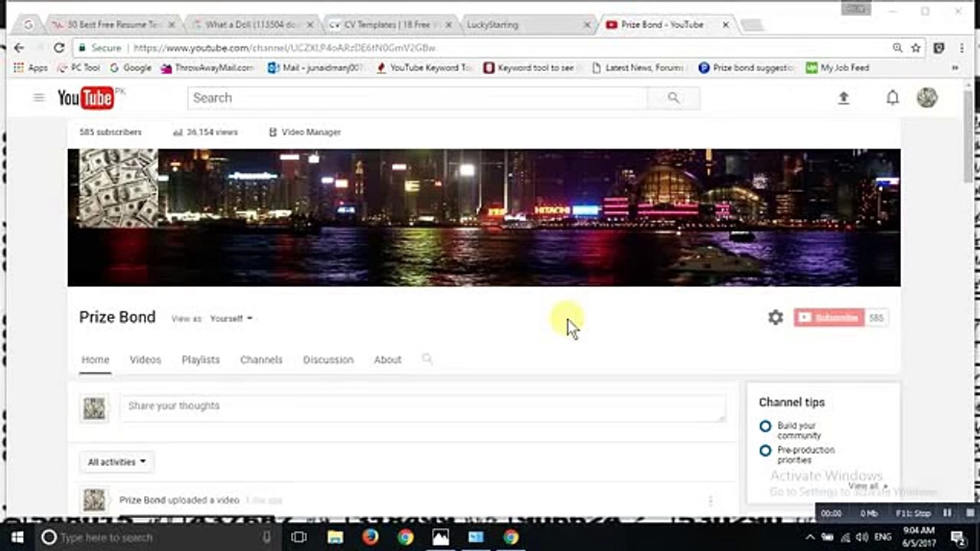Click the Prize Bond channel title
The image size is (980, 551).
click(x=117, y=318)
